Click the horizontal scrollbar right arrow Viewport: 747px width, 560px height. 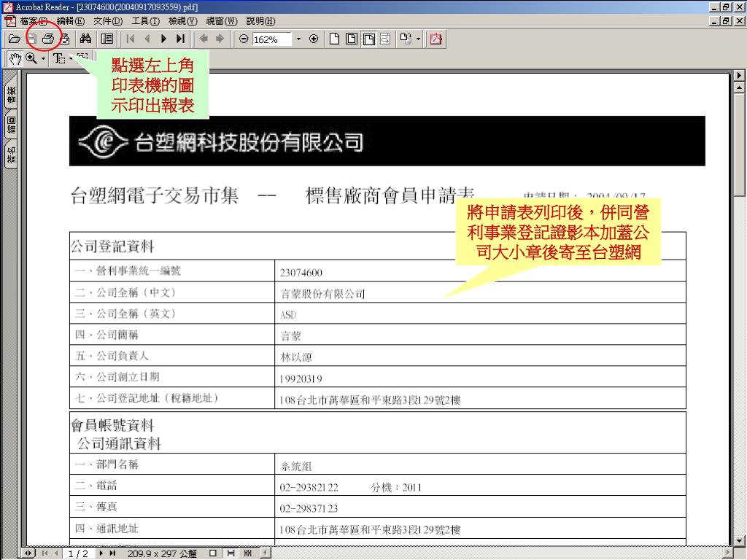(727, 553)
